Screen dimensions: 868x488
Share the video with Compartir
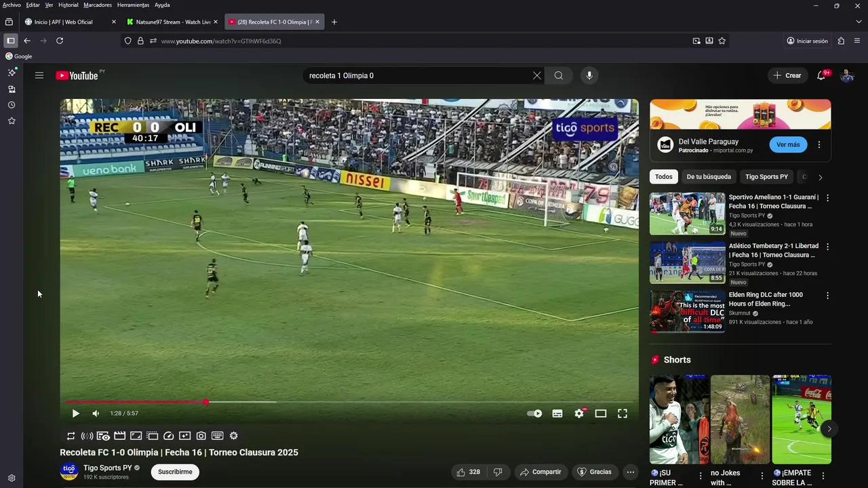point(540,472)
